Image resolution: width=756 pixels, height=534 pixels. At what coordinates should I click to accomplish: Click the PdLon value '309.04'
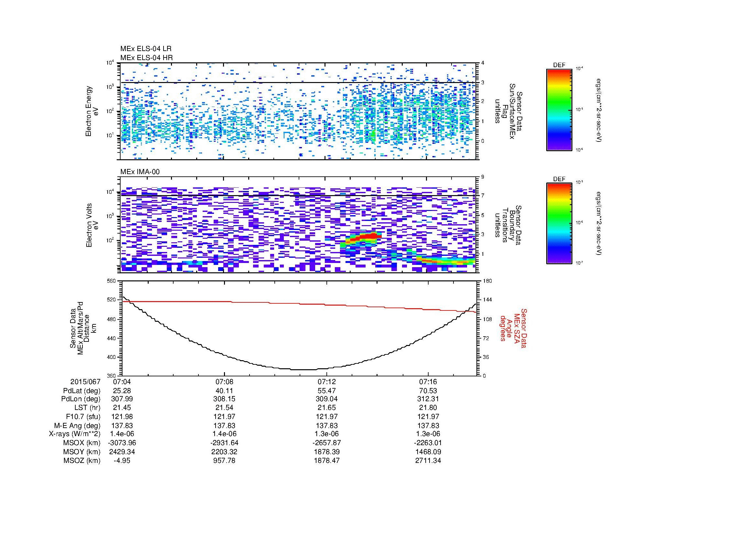(326, 399)
